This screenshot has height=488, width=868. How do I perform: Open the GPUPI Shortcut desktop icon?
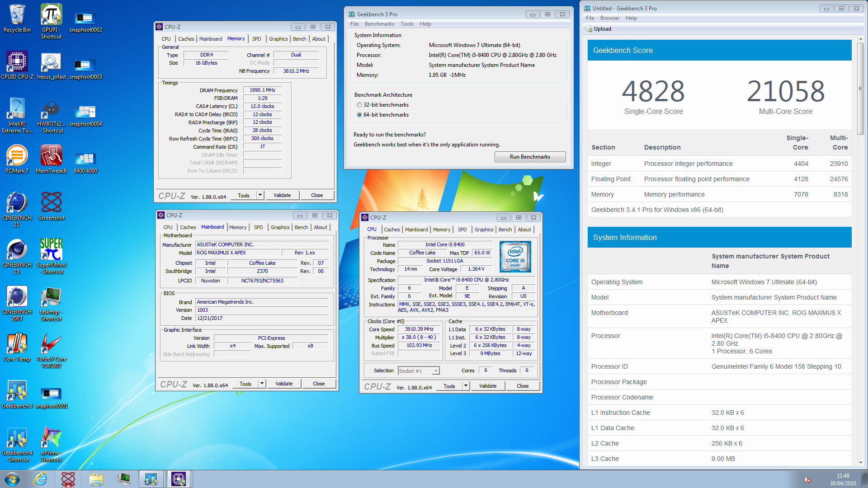click(51, 21)
